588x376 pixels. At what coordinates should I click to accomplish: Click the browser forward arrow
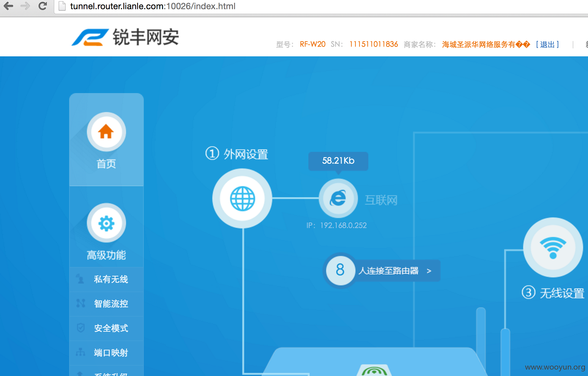pos(25,6)
